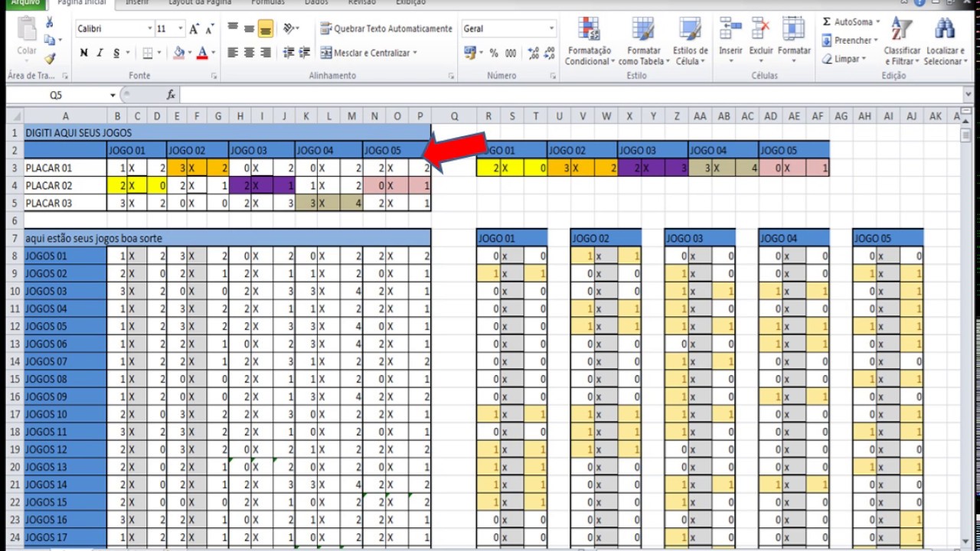The image size is (980, 551).
Task: Open Formatação Condicional
Action: [590, 41]
